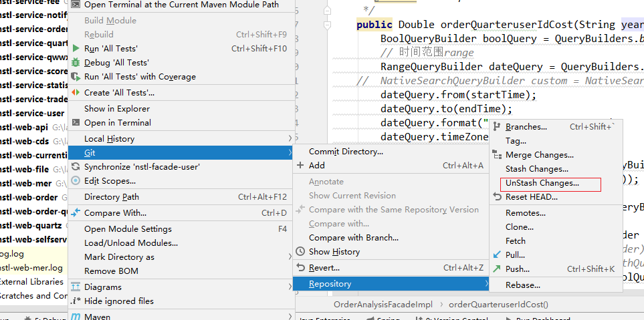This screenshot has height=320, width=644.
Task: Click the Create 'All Tests' icon
Action: tap(76, 93)
